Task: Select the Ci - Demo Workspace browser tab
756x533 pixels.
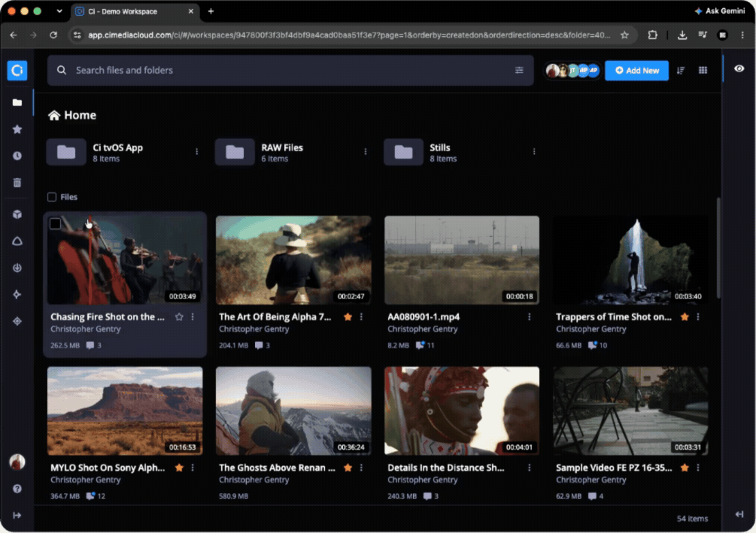Action: (x=135, y=11)
